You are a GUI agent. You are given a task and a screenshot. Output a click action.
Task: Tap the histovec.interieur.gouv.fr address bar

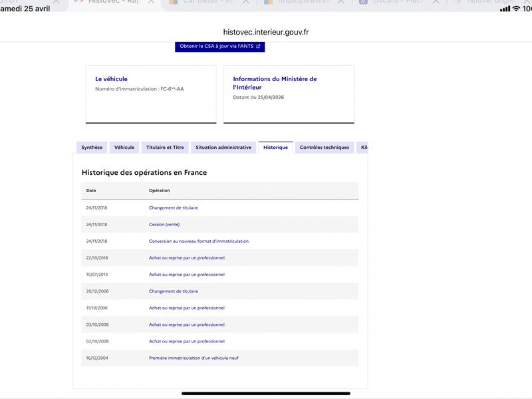[266, 32]
